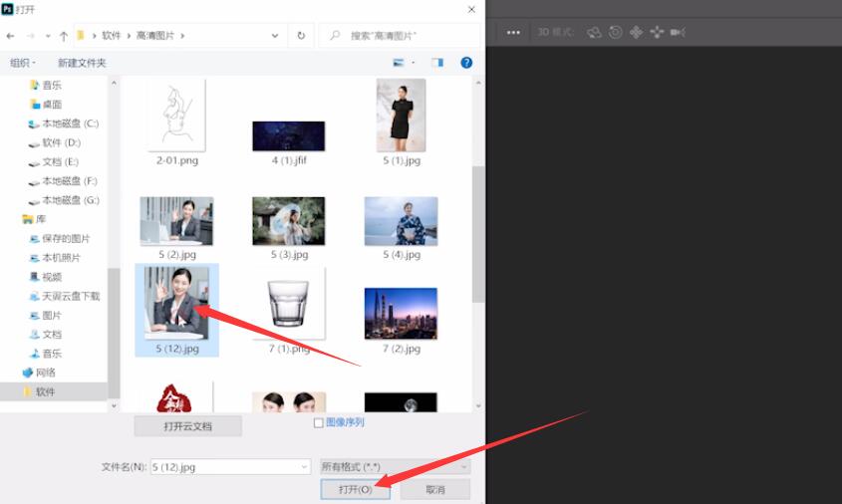Image resolution: width=842 pixels, height=504 pixels.
Task: Open the 文件名 filename dropdown arrow
Action: 304,466
